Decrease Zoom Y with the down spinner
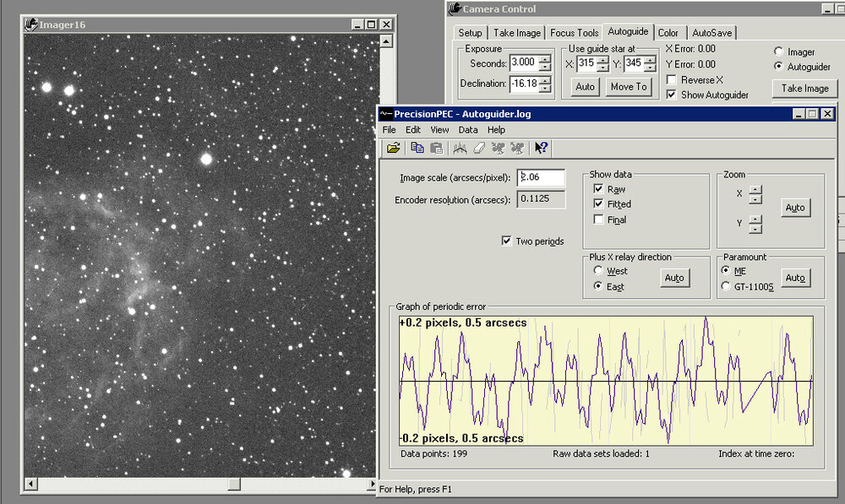845x504 pixels. [x=755, y=229]
